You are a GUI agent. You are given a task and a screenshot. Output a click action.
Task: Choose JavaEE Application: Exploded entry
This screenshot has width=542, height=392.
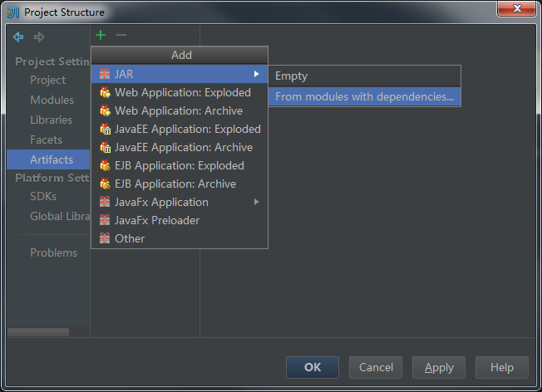point(180,129)
